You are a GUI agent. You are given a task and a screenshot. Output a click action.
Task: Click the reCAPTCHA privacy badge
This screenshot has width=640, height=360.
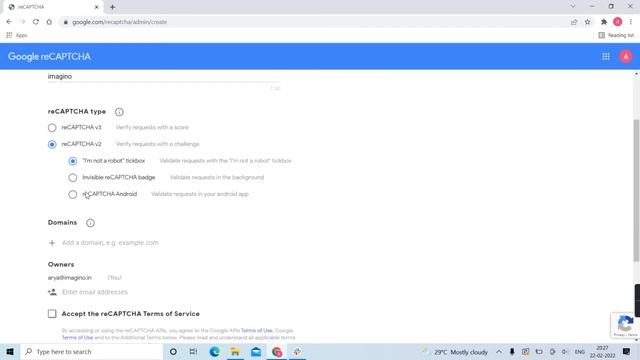pyautogui.click(x=625, y=326)
